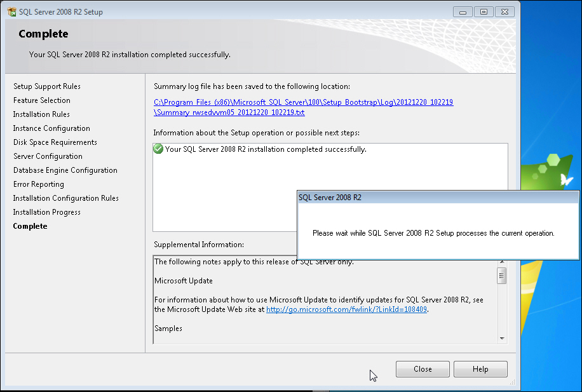Screen dimensions: 582x392
Task: Select Installation Progress step
Action: 47,212
